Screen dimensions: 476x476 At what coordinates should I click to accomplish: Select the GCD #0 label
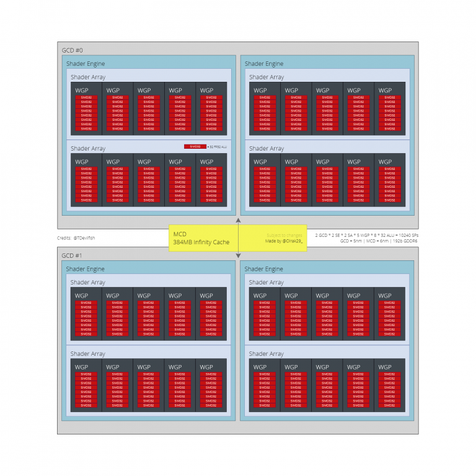point(72,50)
